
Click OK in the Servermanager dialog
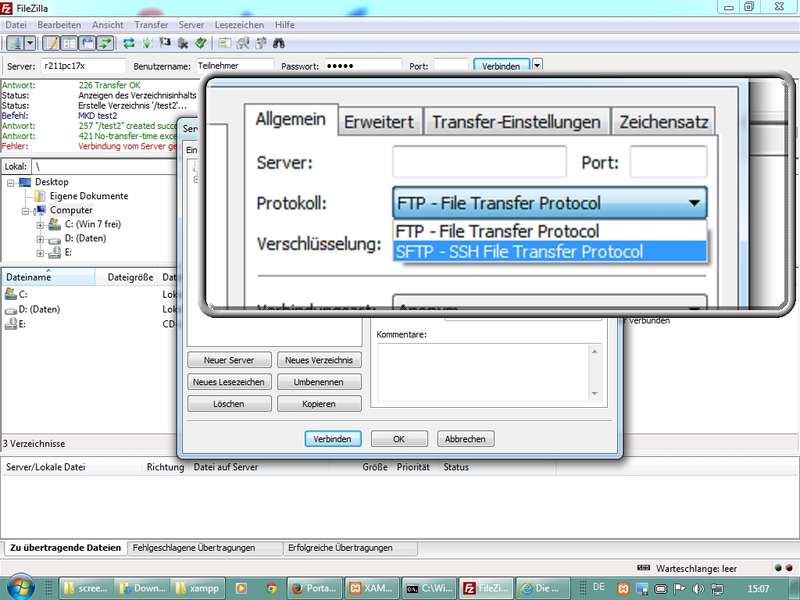[399, 439]
